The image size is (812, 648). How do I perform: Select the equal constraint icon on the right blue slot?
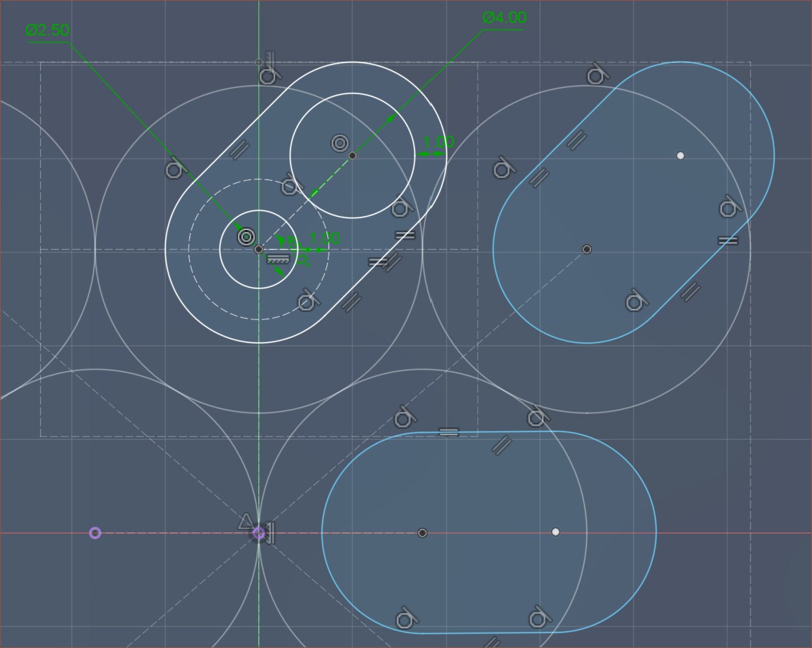[727, 240]
